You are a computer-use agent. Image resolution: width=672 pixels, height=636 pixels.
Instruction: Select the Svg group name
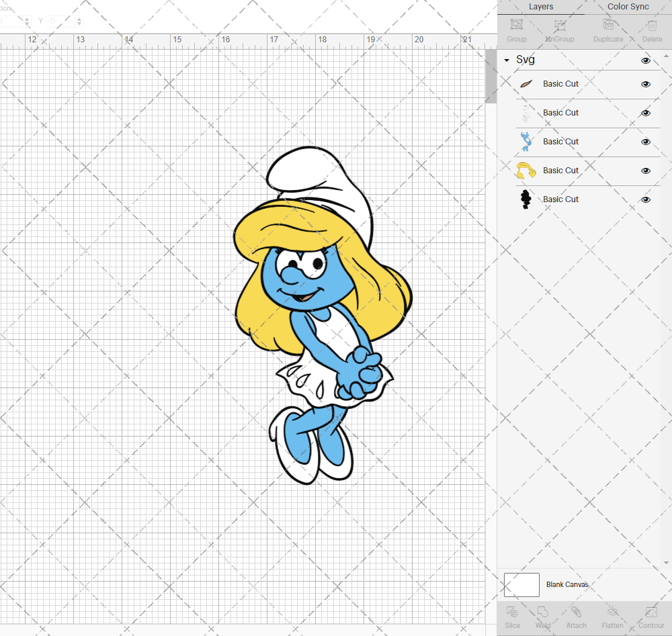[525, 60]
